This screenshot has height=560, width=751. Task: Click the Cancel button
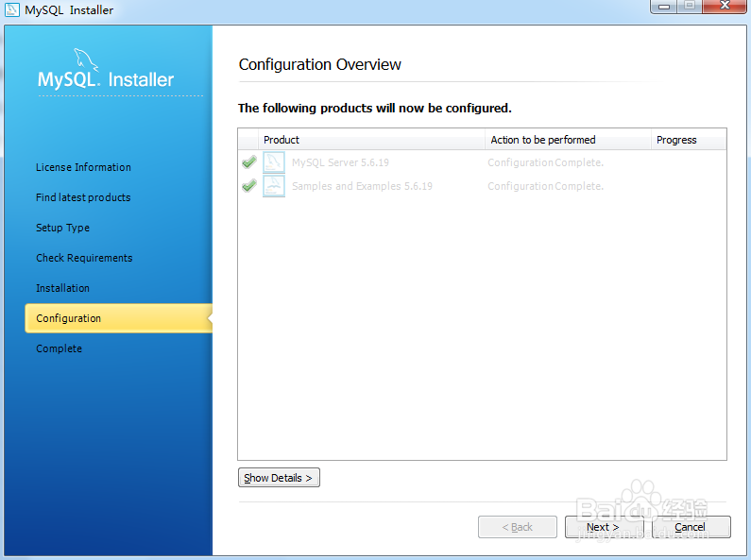coord(691,527)
